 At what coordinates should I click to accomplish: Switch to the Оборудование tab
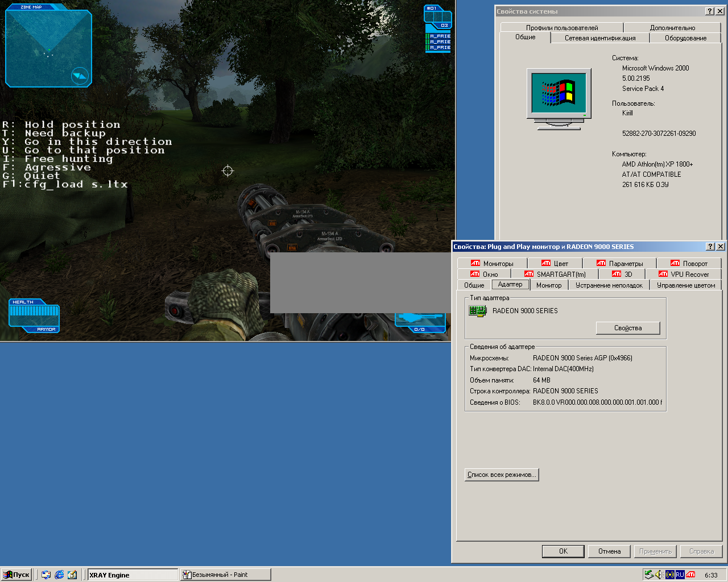click(x=685, y=38)
